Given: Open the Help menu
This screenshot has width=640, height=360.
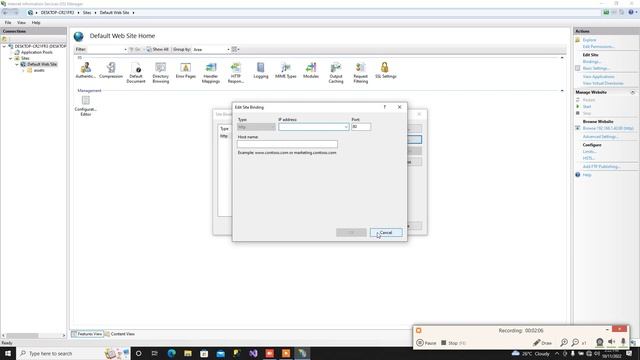Looking at the screenshot, I should coord(36,23).
